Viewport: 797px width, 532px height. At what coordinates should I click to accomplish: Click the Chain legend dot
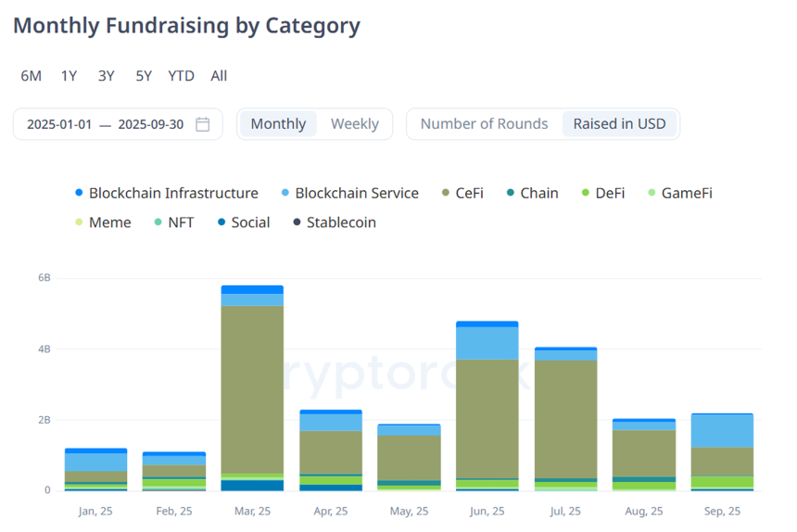(x=511, y=194)
